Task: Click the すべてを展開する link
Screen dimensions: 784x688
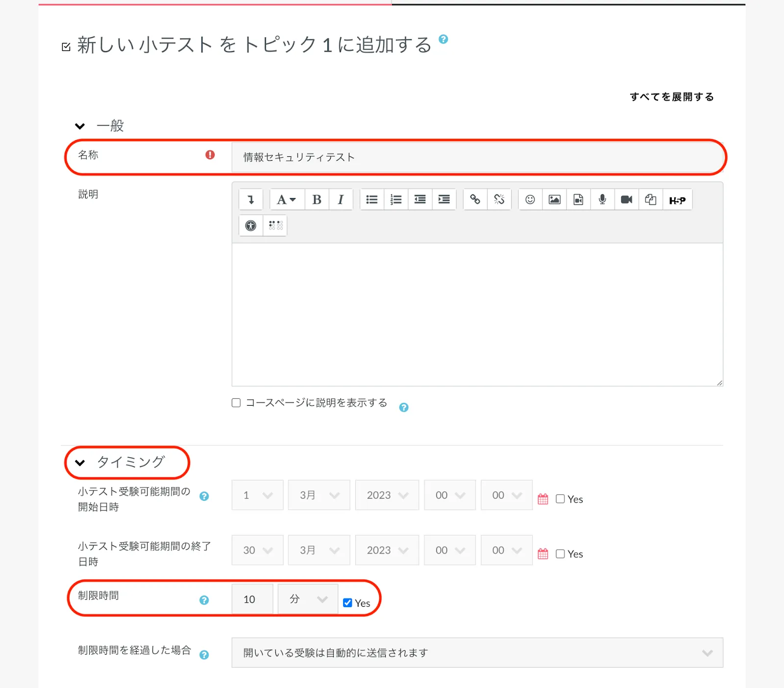Action: tap(671, 97)
